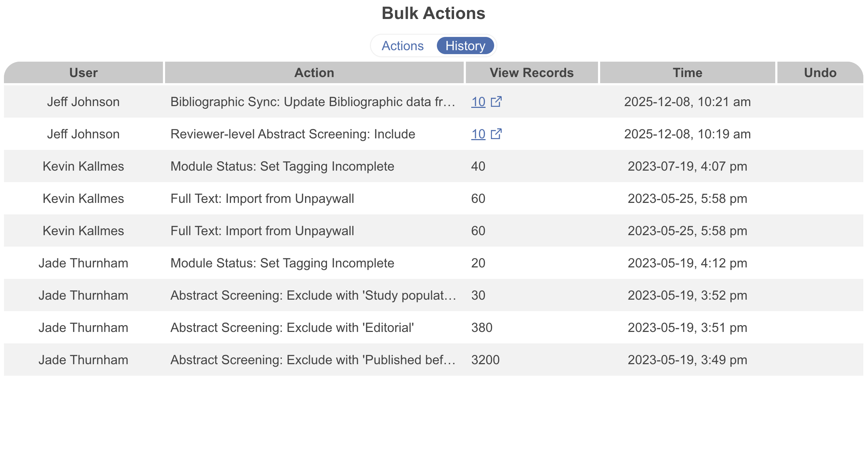
Task: Click the 10 records link for Bibliographic Sync
Action: coord(478,102)
